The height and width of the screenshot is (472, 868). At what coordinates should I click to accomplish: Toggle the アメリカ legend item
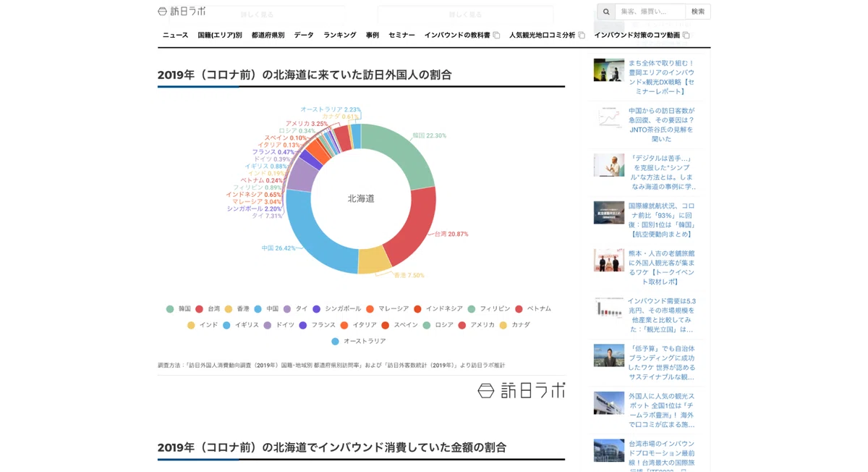(x=477, y=325)
